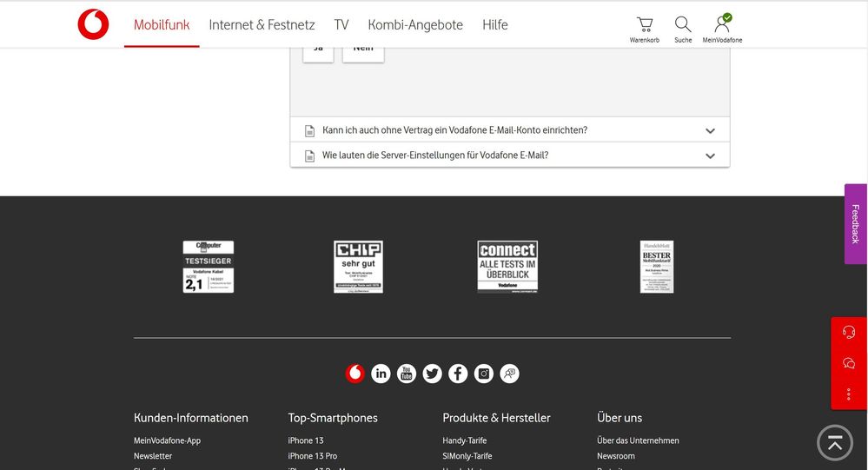Click document icon beside ohne Vertrag question
This screenshot has width=868, height=470.
(x=310, y=131)
